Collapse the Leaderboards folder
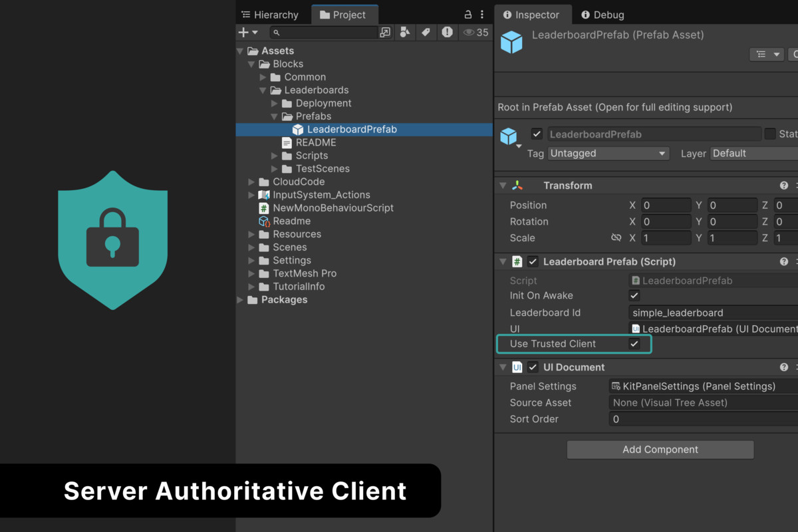The height and width of the screenshot is (532, 798). 263,90
